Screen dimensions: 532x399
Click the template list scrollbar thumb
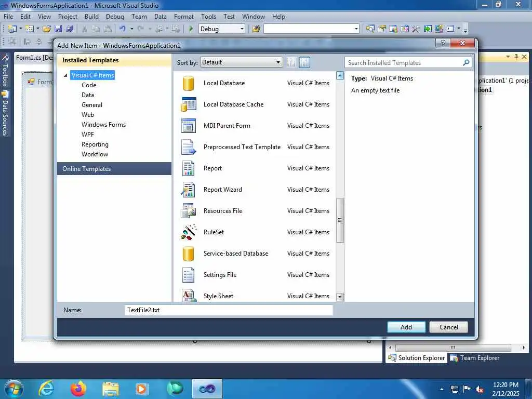click(x=340, y=220)
